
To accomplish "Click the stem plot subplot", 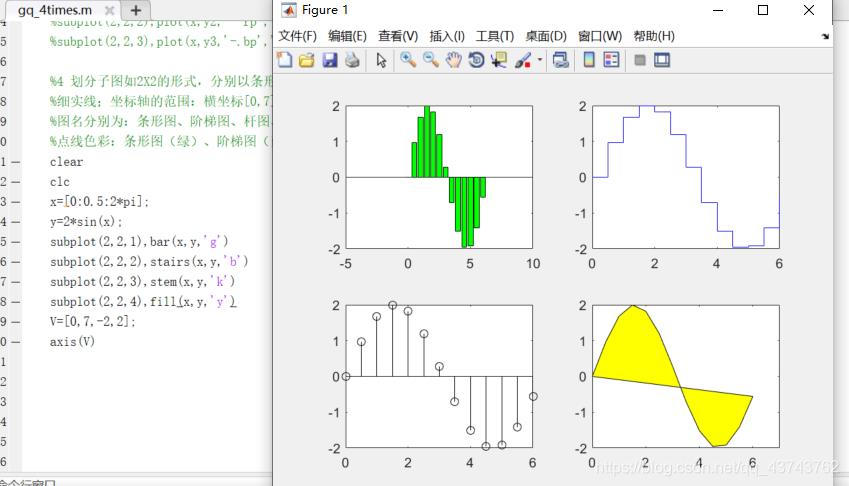I will (x=439, y=376).
